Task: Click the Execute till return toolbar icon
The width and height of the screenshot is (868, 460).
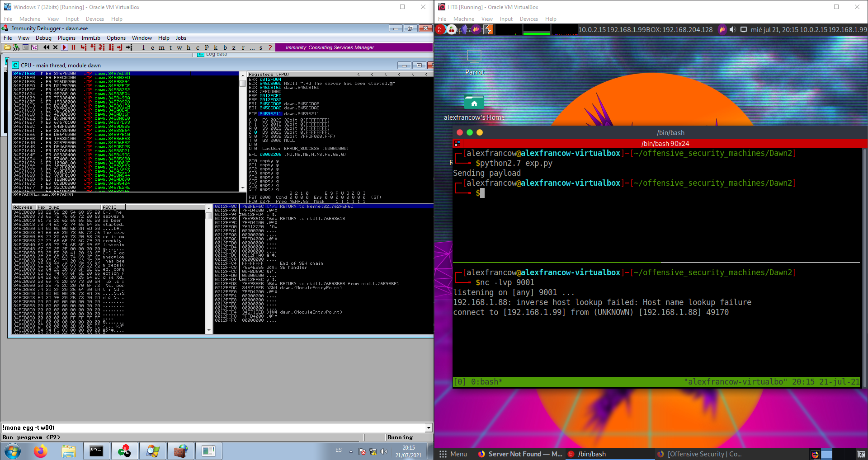Action: [120, 47]
